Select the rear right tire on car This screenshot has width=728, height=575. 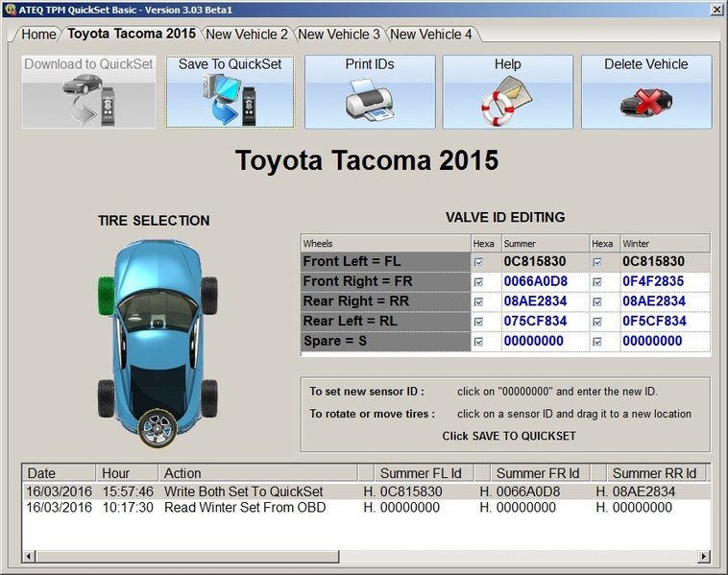click(209, 398)
